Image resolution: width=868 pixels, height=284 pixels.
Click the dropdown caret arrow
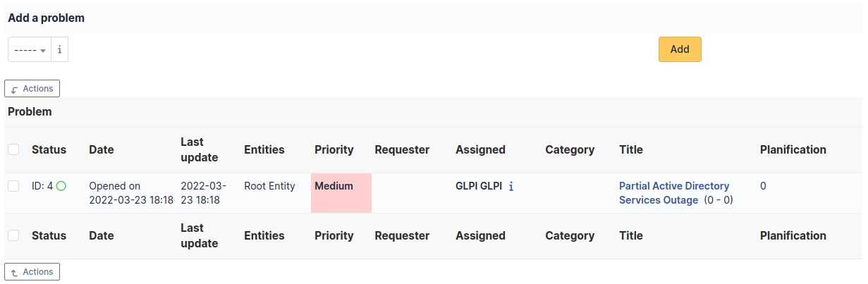(x=43, y=51)
